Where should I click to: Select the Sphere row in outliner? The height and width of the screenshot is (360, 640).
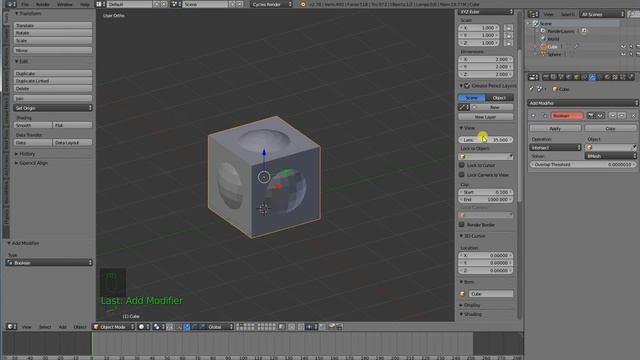pos(554,54)
